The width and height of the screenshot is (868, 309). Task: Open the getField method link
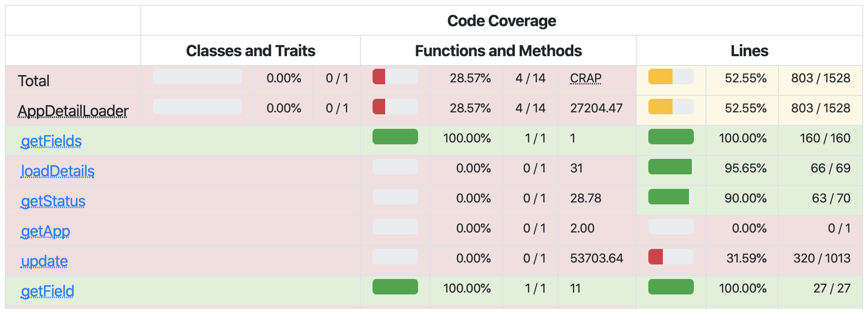[x=47, y=291]
